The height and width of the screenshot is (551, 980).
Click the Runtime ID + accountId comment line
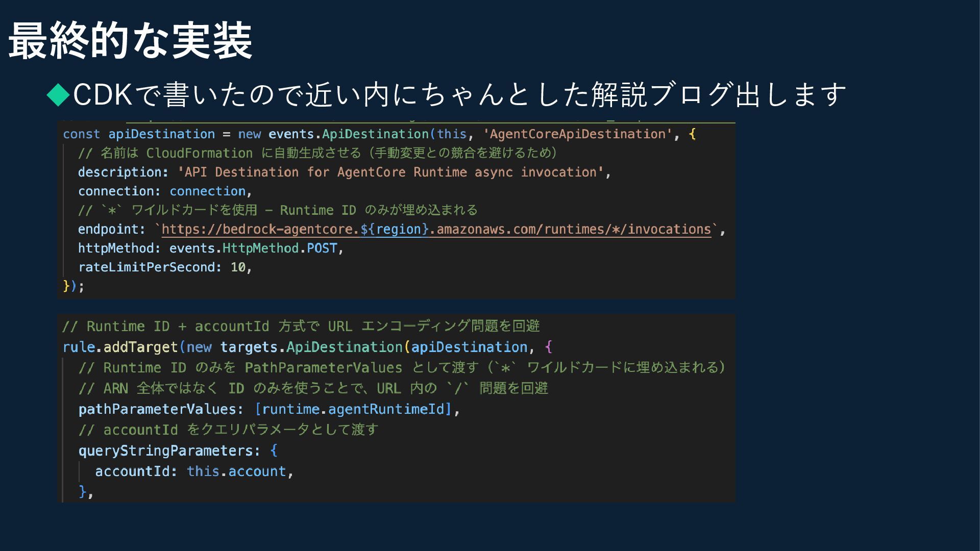point(301,327)
